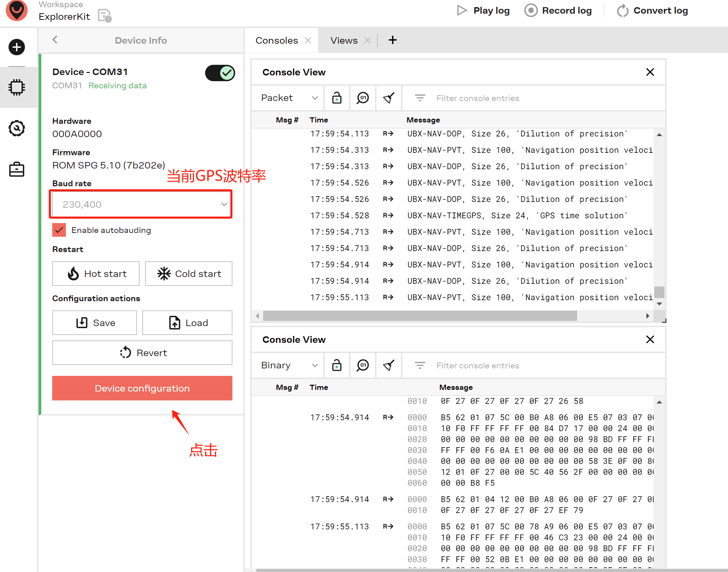Image resolution: width=728 pixels, height=572 pixels.
Task: Switch to the Views tab
Action: point(344,40)
